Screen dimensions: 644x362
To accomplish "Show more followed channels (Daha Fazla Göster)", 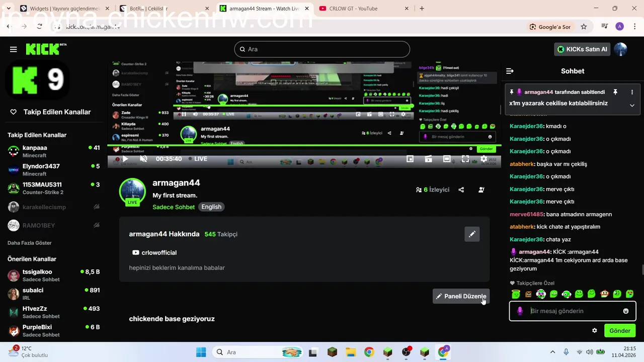I will click(x=30, y=243).
